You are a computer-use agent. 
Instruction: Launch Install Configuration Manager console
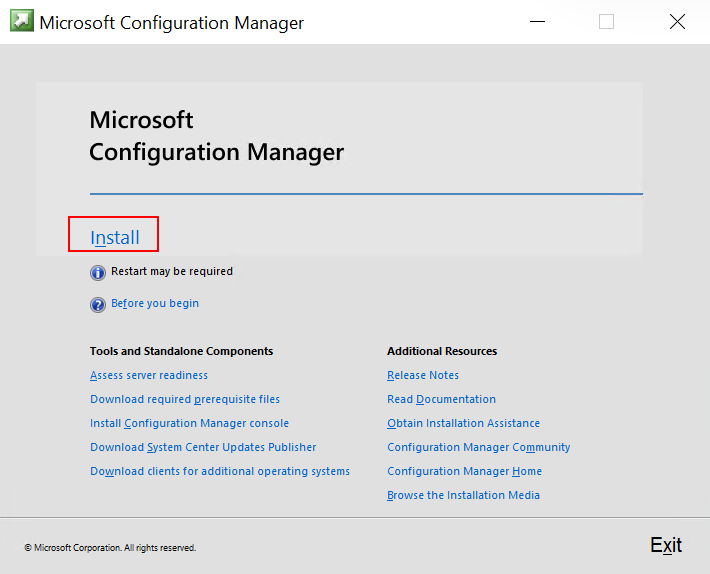click(x=189, y=423)
